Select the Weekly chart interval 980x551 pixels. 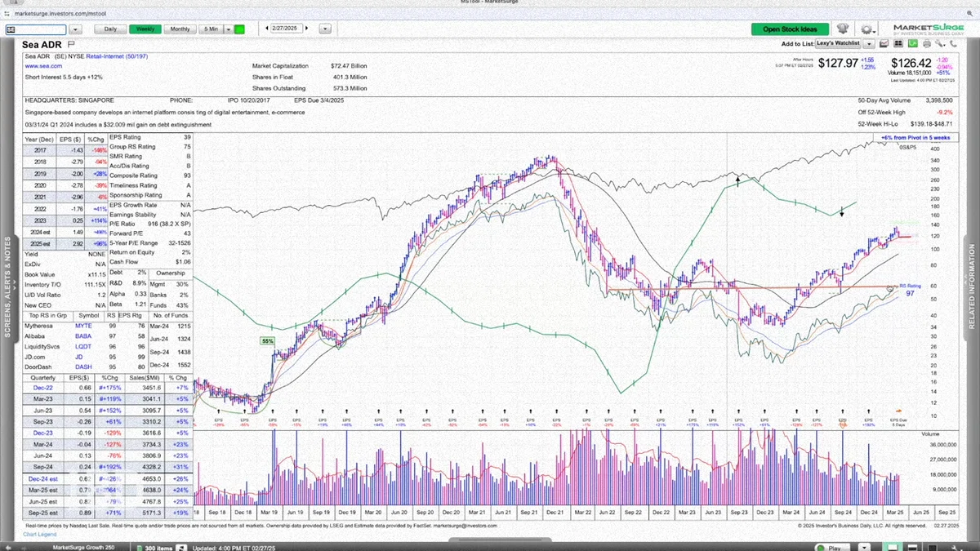pyautogui.click(x=145, y=29)
